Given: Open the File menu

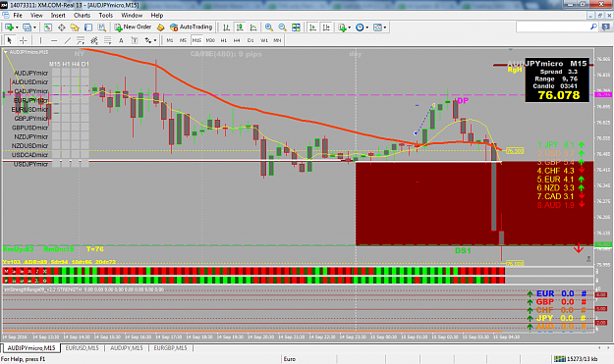Looking at the screenshot, I should pyautogui.click(x=18, y=16).
